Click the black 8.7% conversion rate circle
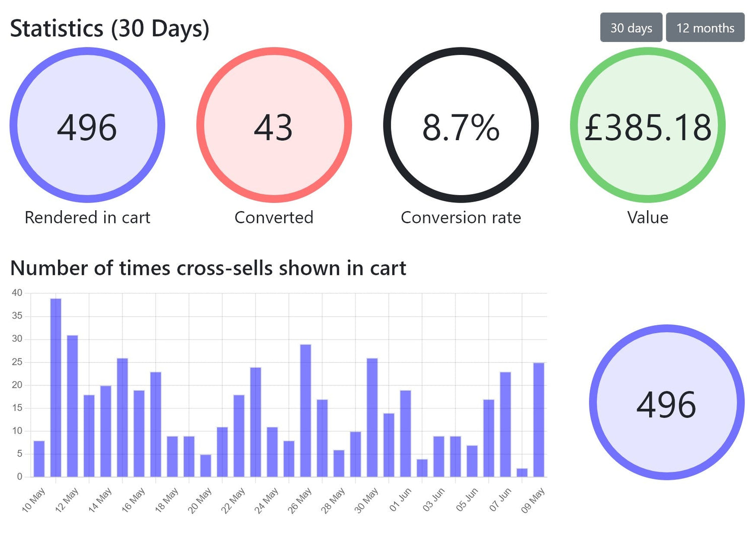Screen dimensions: 756x539 pos(461,125)
